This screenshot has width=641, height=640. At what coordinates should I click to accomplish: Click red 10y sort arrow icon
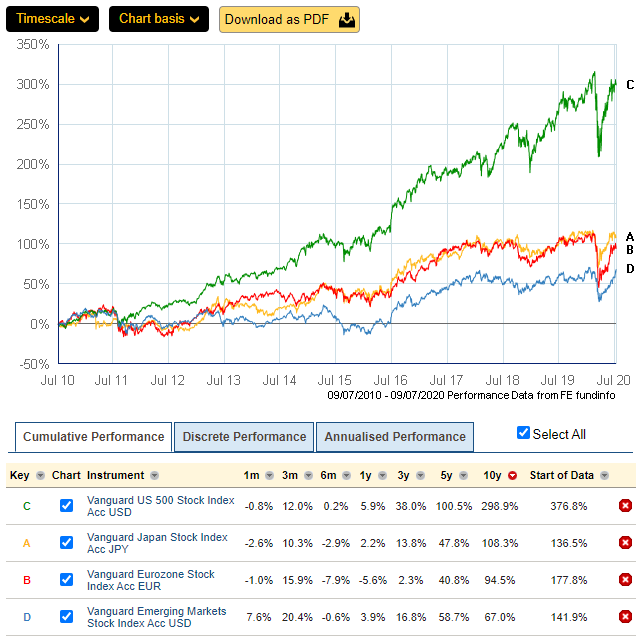[x=513, y=475]
